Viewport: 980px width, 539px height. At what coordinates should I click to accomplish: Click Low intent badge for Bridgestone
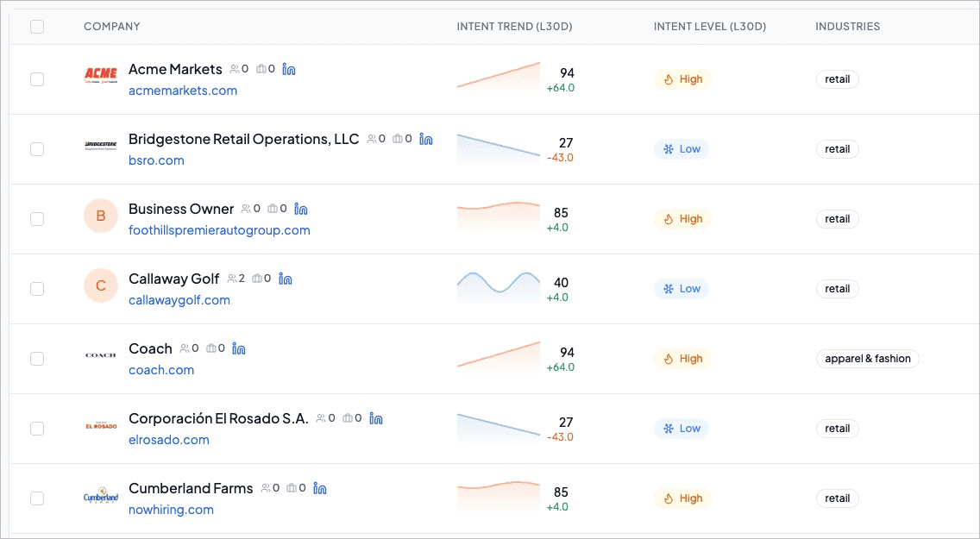pyautogui.click(x=682, y=149)
